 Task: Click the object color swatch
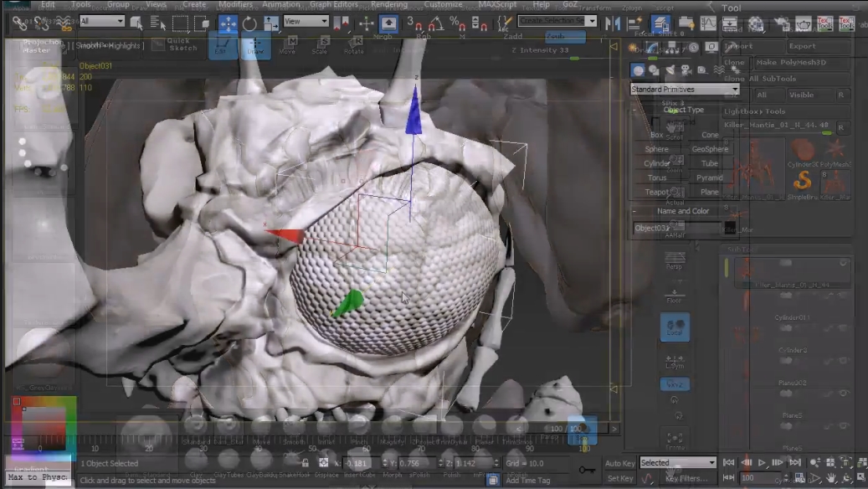tap(730, 228)
